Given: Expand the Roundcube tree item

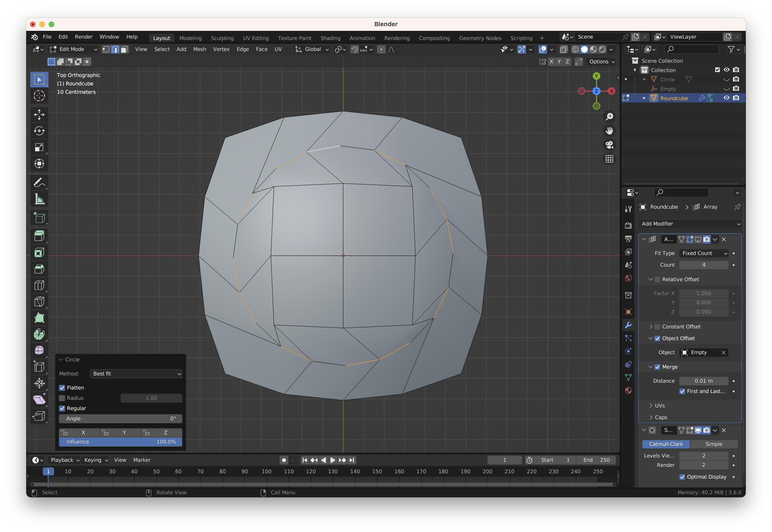Looking at the screenshot, I should tap(644, 98).
